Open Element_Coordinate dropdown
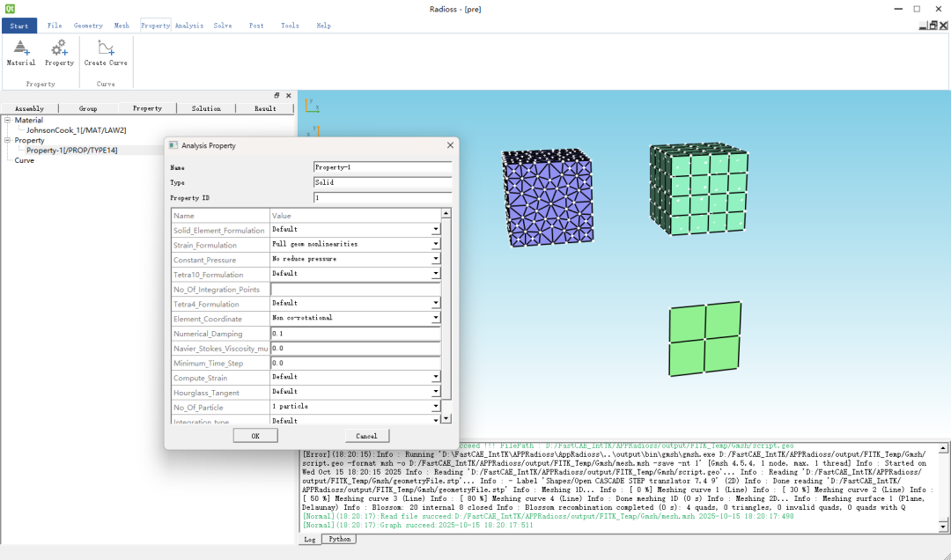This screenshot has height=560, width=951. coord(436,318)
